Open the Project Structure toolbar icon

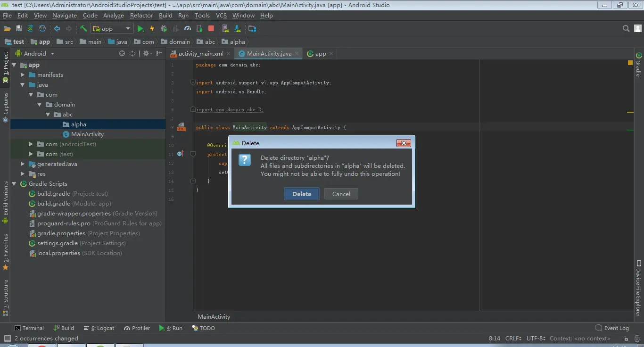pyautogui.click(x=252, y=29)
